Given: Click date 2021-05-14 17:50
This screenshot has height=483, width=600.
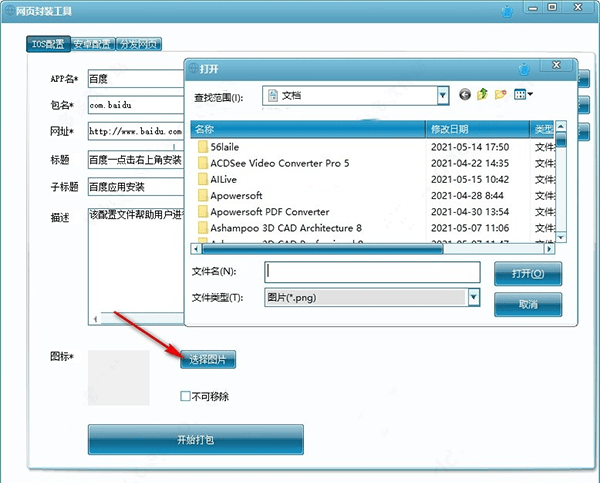Looking at the screenshot, I should tap(470, 147).
